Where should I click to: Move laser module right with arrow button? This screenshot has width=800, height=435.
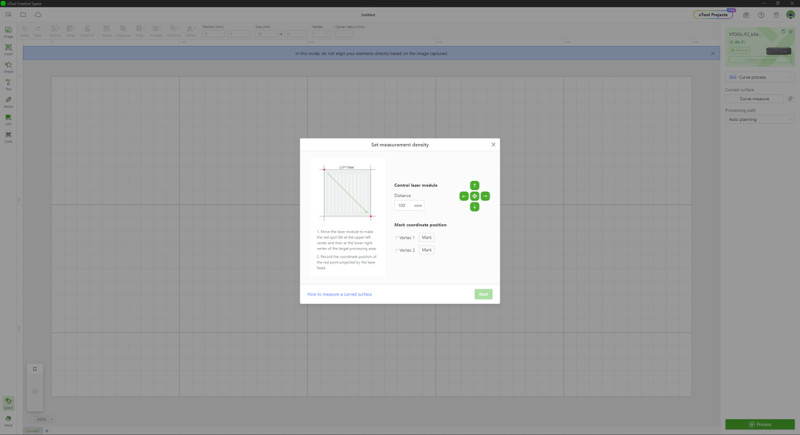[485, 196]
